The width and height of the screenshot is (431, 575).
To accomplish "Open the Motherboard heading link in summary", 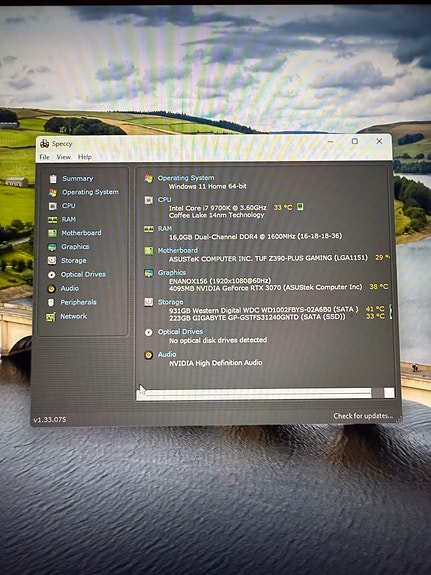I will (x=178, y=250).
